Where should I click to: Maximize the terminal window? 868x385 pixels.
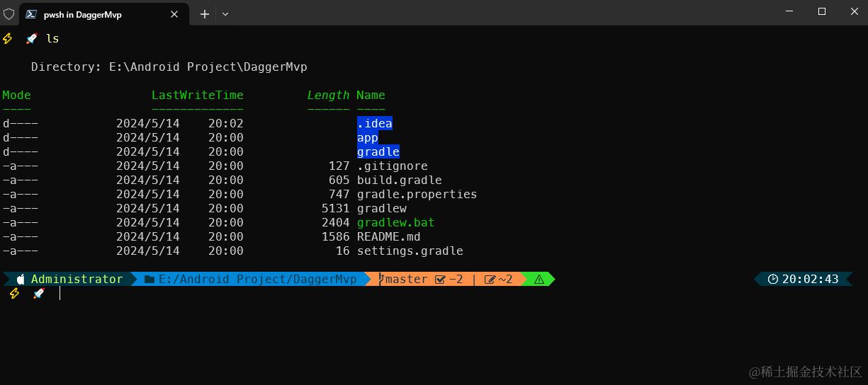pos(822,12)
